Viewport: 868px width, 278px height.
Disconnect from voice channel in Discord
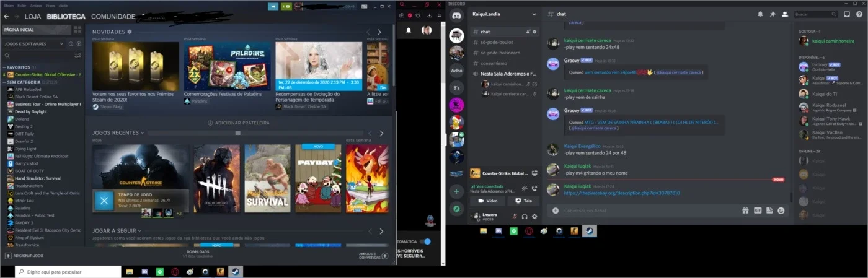[x=534, y=188]
